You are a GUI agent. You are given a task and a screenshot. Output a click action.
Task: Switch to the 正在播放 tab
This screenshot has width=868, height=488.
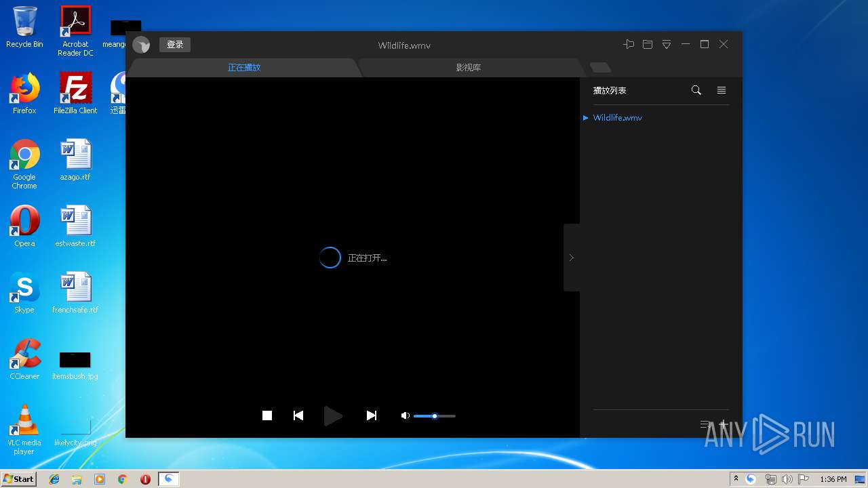point(244,68)
